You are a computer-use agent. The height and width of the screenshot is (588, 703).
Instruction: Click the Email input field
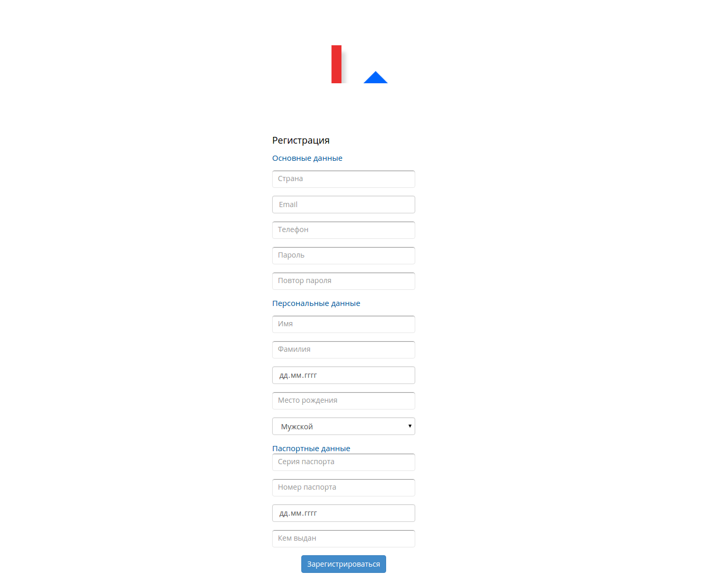343,204
